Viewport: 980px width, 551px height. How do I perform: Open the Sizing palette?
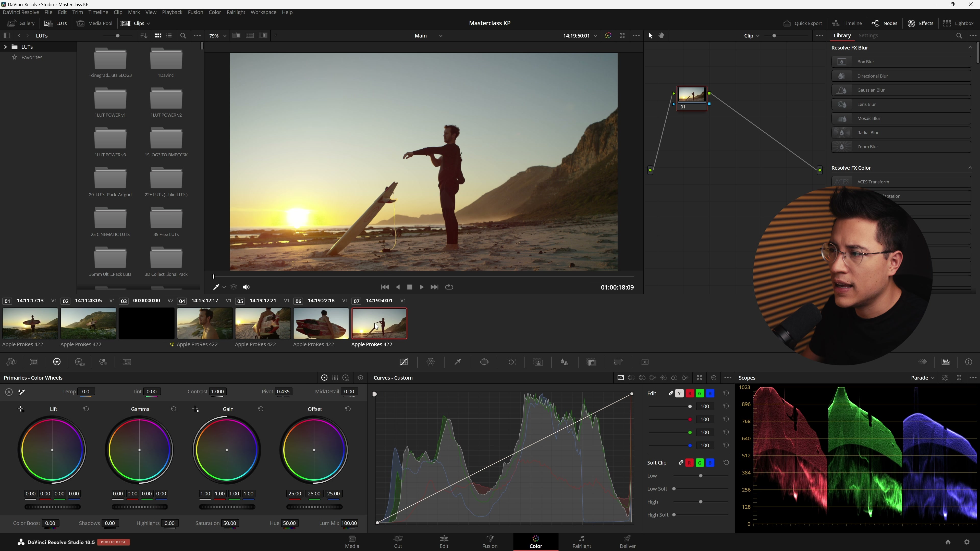(618, 362)
